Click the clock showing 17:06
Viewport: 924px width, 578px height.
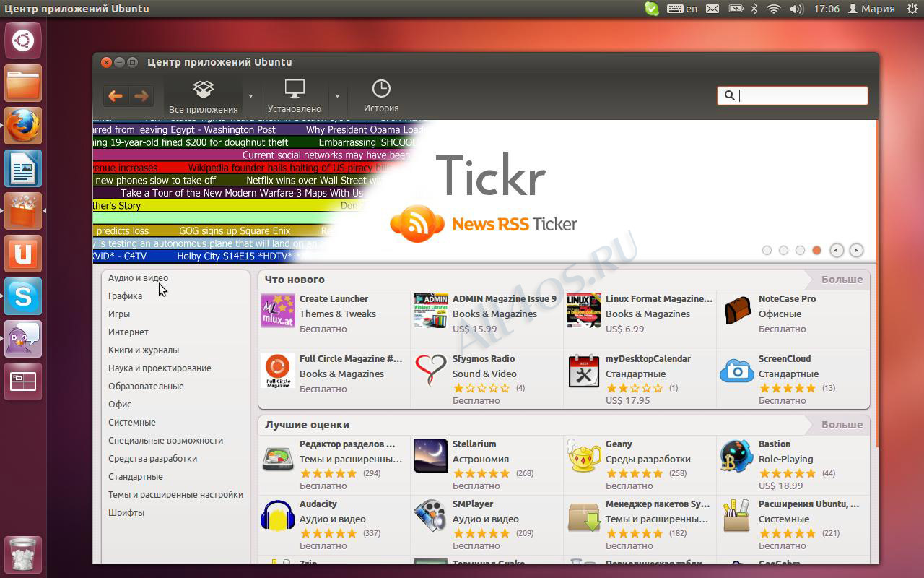pos(826,9)
